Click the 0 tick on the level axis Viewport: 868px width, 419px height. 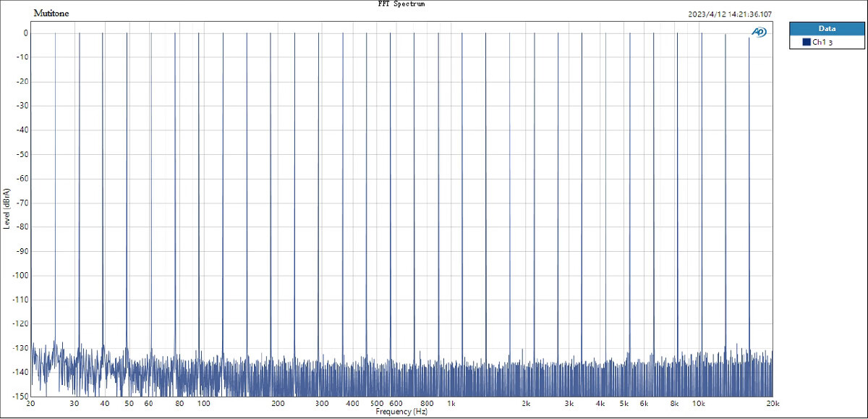(25, 33)
